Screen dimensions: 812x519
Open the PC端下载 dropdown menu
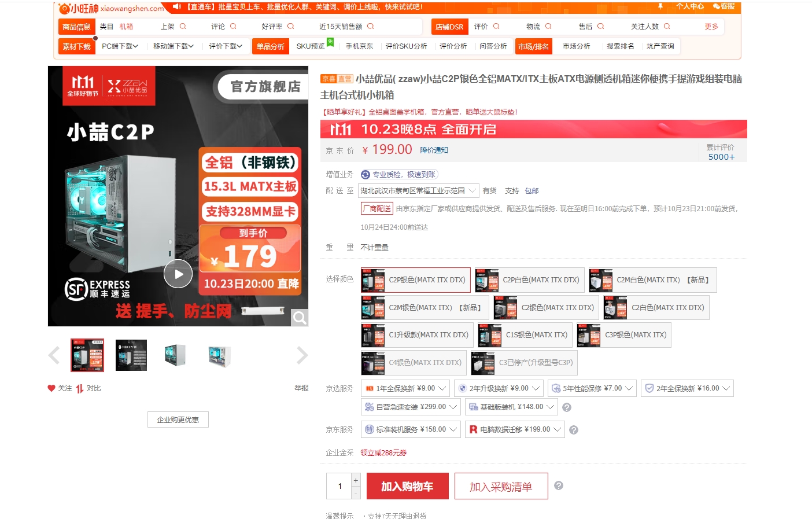tap(119, 46)
